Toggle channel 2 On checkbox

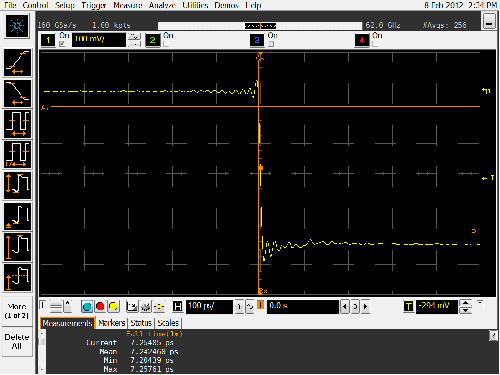tap(166, 44)
